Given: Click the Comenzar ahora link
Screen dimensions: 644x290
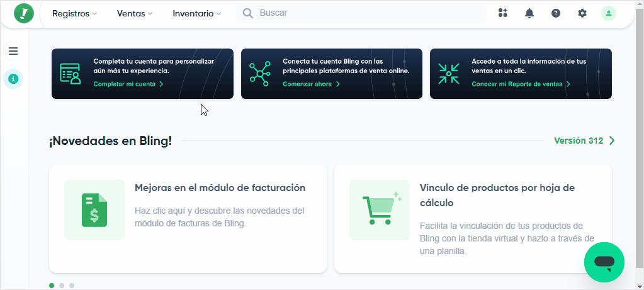Looking at the screenshot, I should tap(307, 84).
